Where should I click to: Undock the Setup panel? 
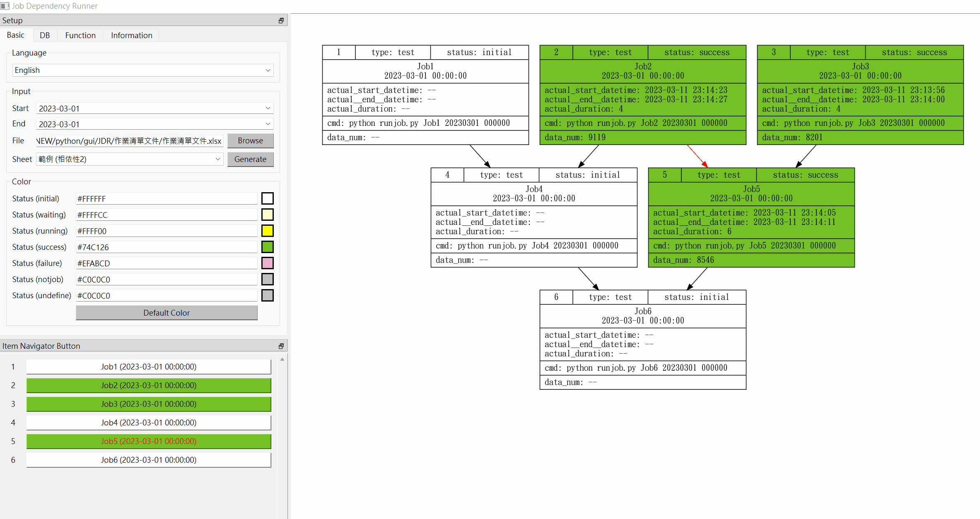click(x=281, y=20)
